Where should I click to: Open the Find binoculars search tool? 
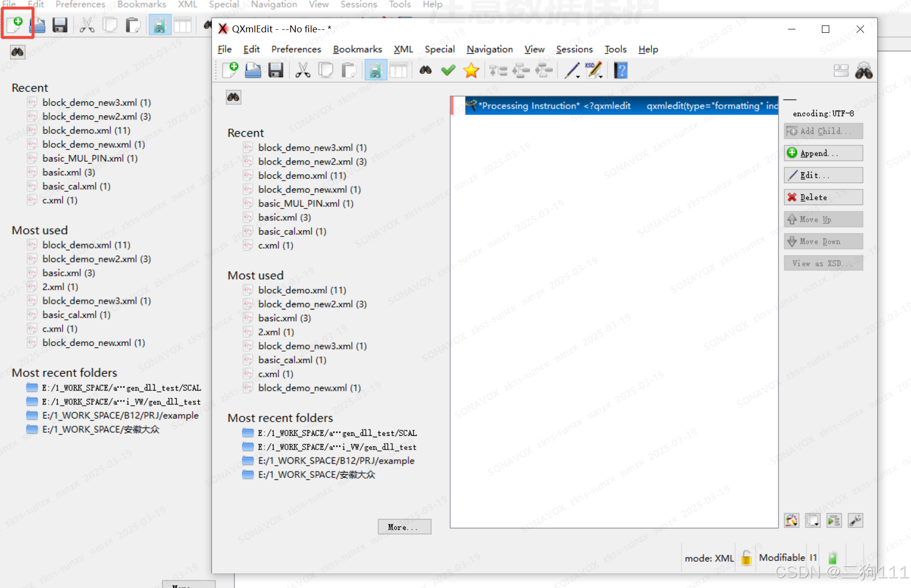(425, 70)
